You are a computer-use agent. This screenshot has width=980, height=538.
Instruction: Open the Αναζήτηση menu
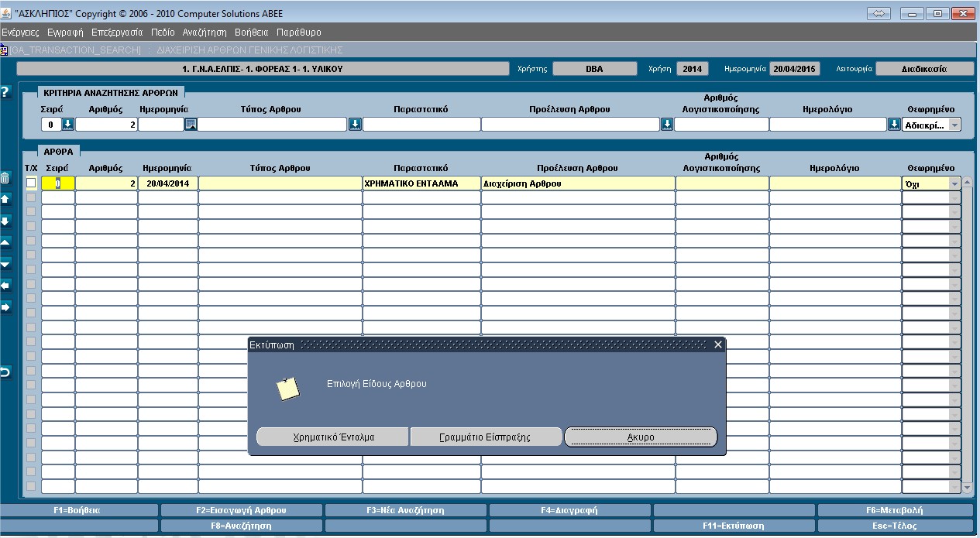205,33
